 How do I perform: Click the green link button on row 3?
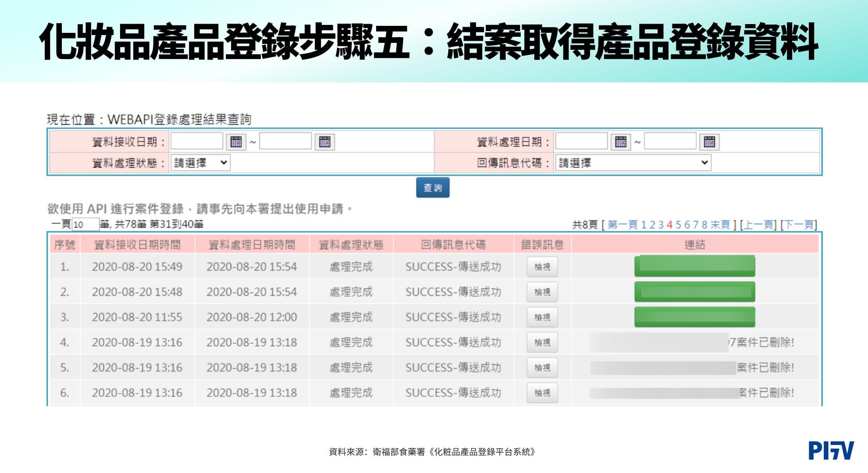695,317
